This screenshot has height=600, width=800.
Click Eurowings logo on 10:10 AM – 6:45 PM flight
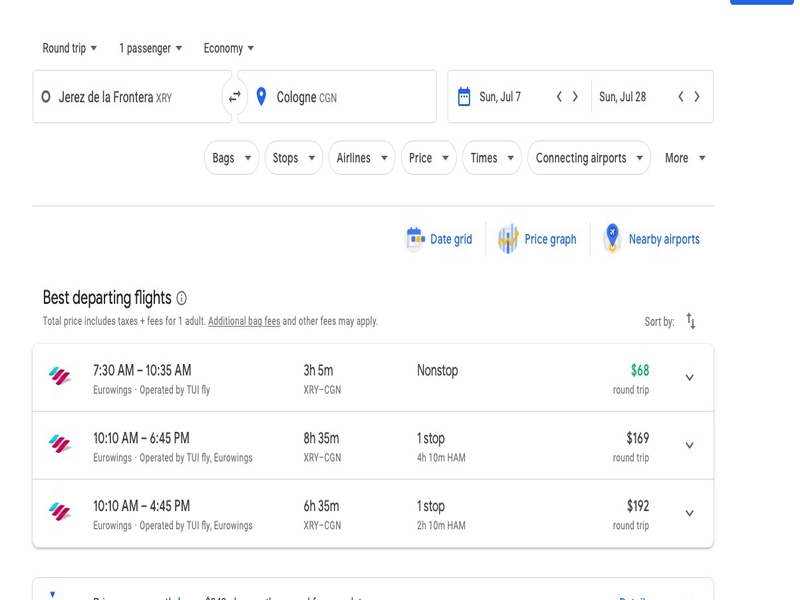click(x=60, y=444)
